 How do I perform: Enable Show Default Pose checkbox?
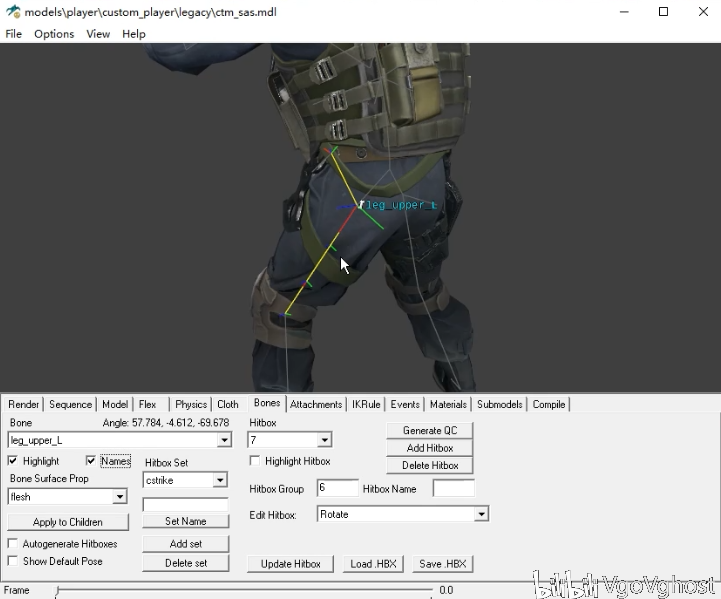(x=13, y=561)
